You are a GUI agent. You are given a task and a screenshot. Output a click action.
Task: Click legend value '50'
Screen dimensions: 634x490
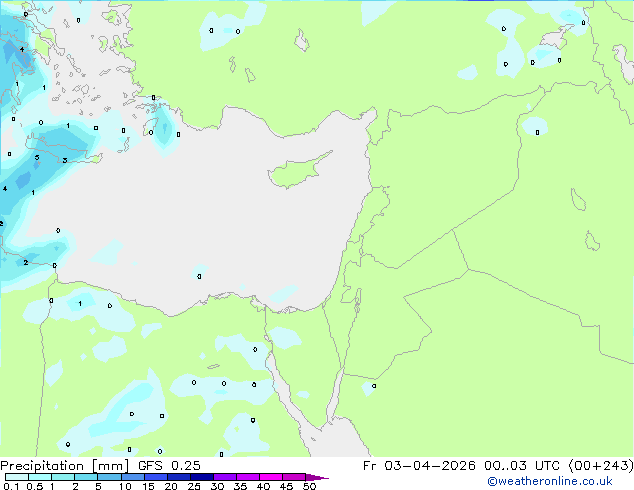click(x=309, y=486)
